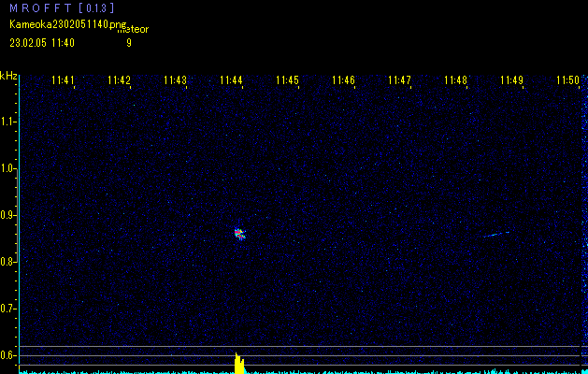
Task: Click the 11:44 time axis label
Action: click(x=231, y=79)
